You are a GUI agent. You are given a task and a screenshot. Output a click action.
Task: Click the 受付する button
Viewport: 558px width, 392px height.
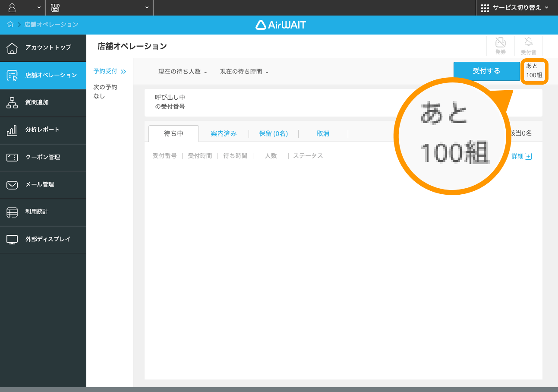[486, 71]
